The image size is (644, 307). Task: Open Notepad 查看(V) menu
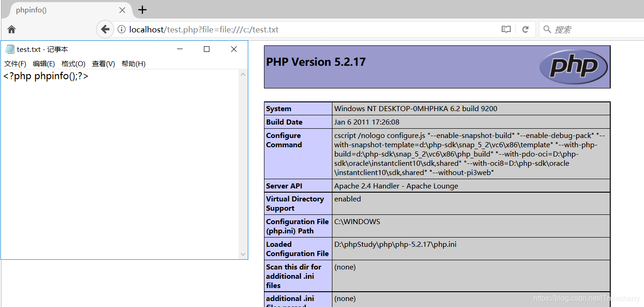pos(104,64)
